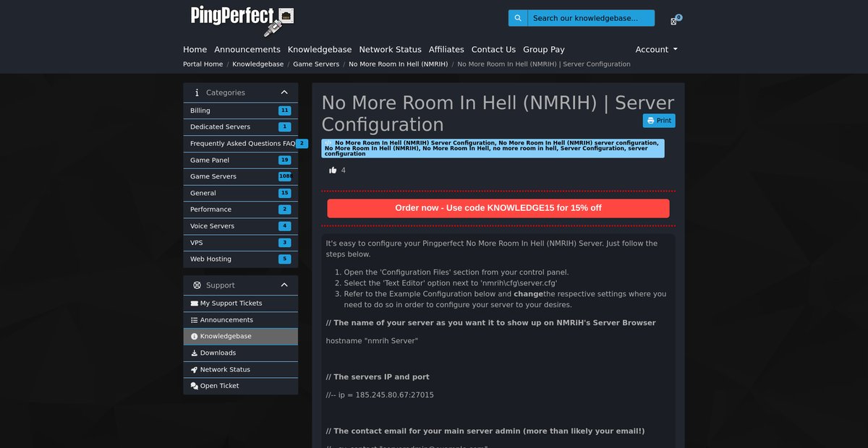Click the printer icon on Print button
The height and width of the screenshot is (448, 868).
[x=651, y=121]
